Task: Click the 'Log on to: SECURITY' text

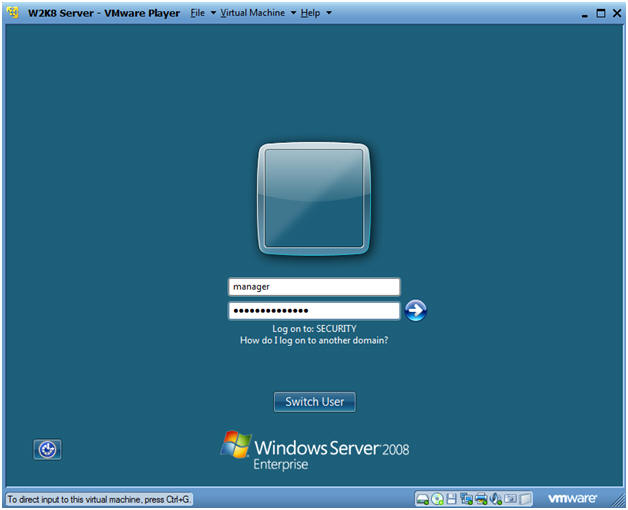Action: tap(314, 329)
